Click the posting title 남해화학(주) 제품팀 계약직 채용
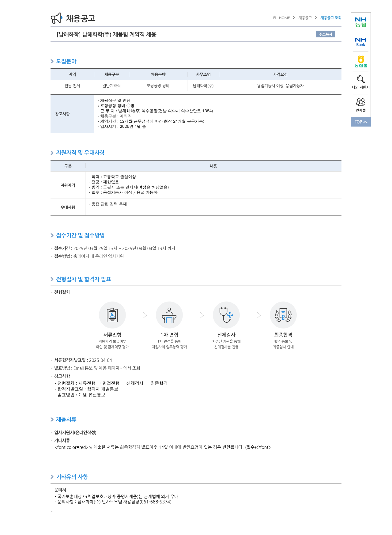Viewport: 392px width, 535px height. [x=107, y=34]
